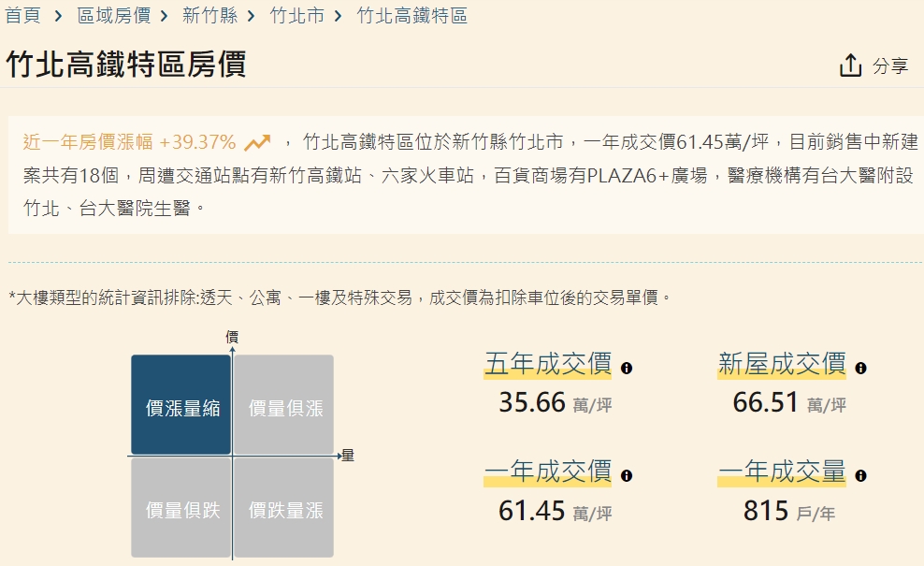Click the info icon beside 五年成交價
The width and height of the screenshot is (924, 566).
628,368
